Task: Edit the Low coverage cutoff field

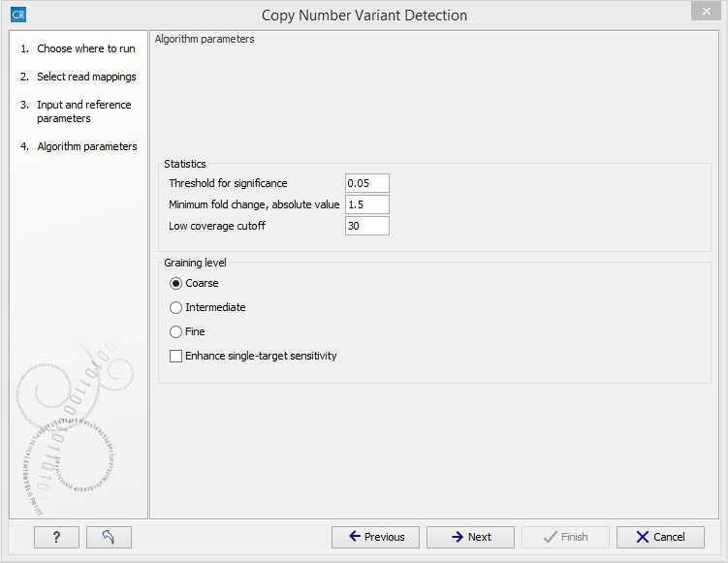Action: pyautogui.click(x=367, y=226)
